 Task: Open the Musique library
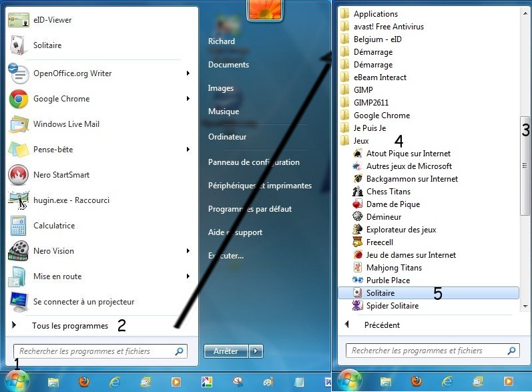coord(224,112)
